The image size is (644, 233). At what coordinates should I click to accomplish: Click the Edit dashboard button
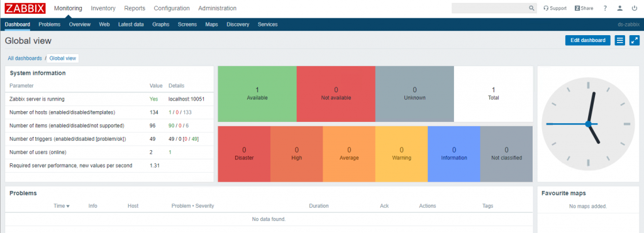[588, 40]
